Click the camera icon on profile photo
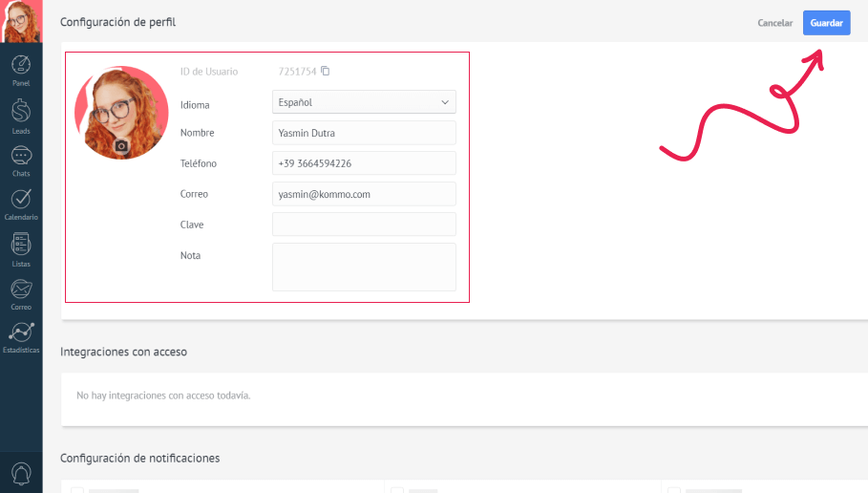Viewport: 868px width, 493px height. click(121, 146)
